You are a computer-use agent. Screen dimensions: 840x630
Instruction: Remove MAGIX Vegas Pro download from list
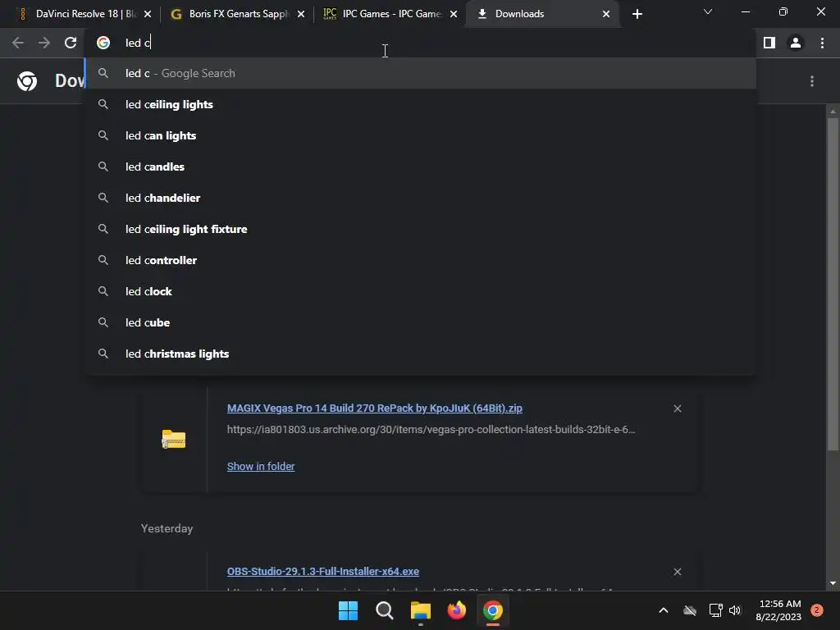(677, 409)
